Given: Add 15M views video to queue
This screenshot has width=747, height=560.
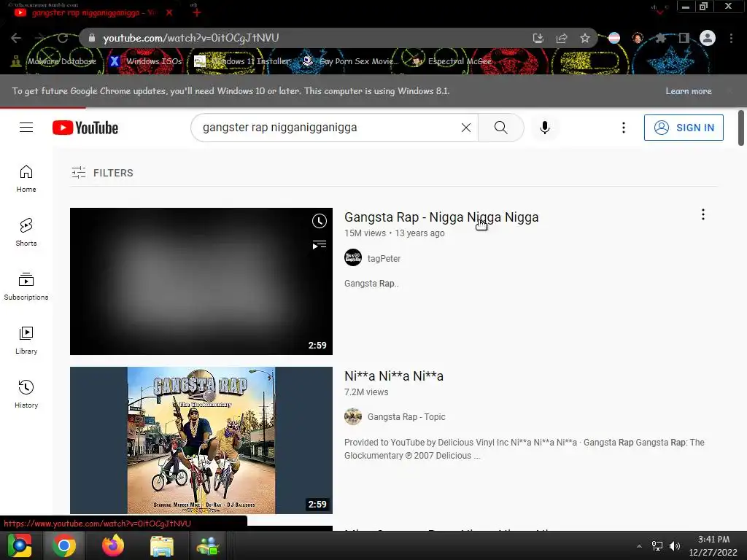Looking at the screenshot, I should tap(320, 245).
